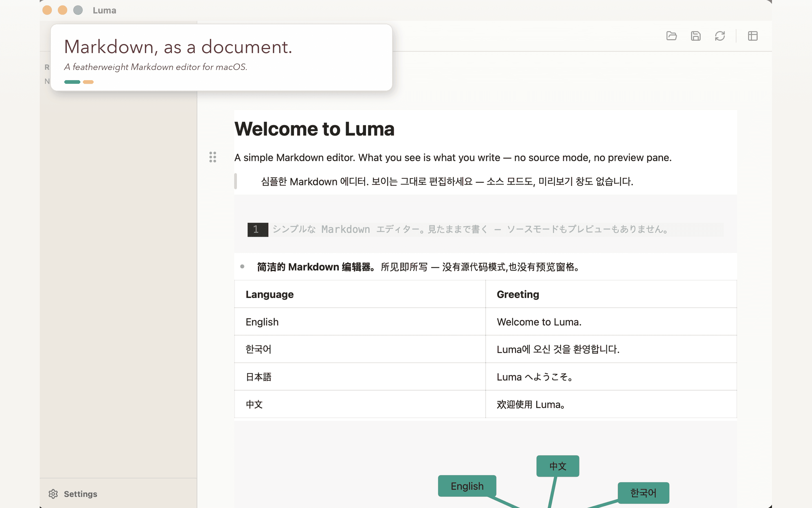Click the Korean blockquote line
812x508 pixels.
click(447, 181)
